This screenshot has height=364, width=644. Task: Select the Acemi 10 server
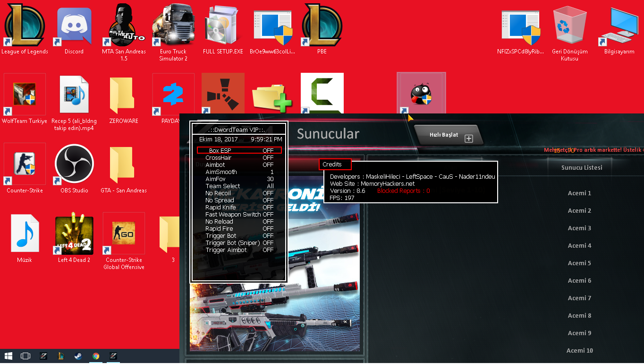(579, 350)
